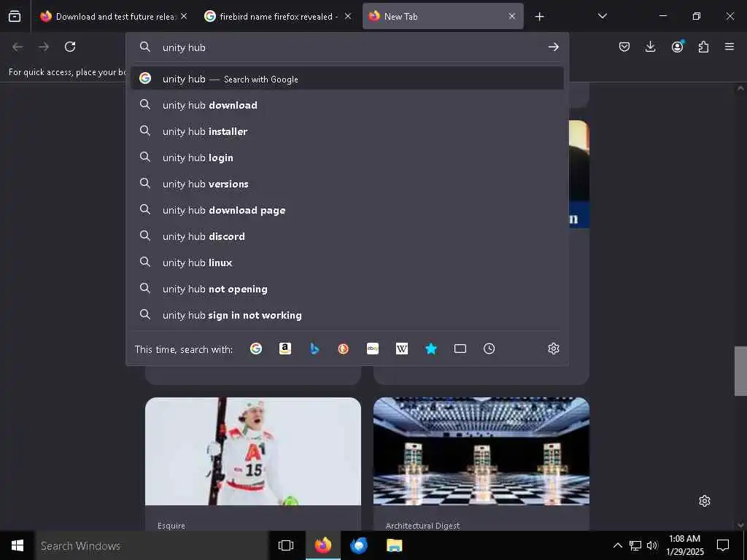Search this time with eBay icon
The height and width of the screenshot is (560, 747).
pyautogui.click(x=373, y=349)
